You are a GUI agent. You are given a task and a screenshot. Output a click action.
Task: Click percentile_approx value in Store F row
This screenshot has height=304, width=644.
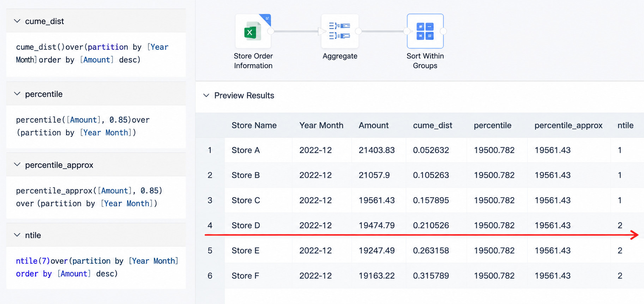(x=552, y=276)
